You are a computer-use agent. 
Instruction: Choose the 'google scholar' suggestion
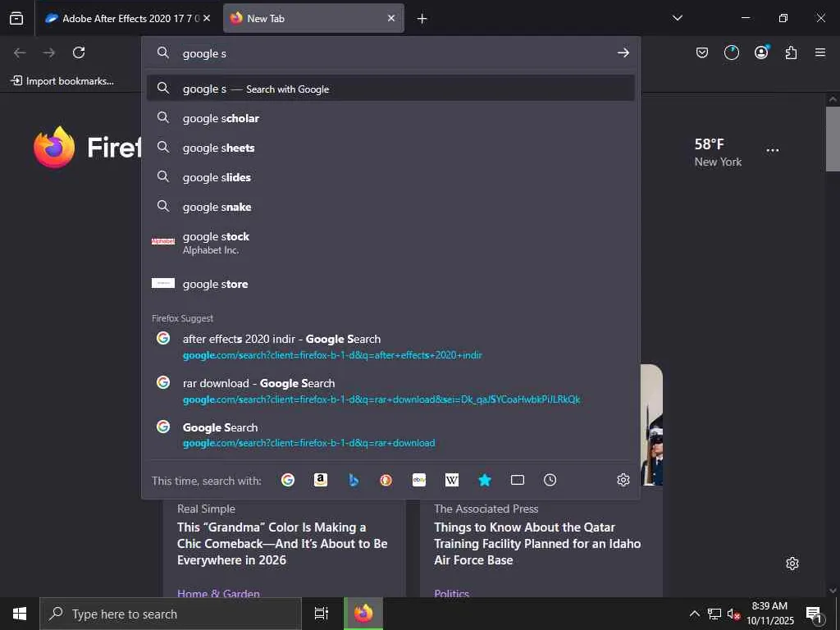pyautogui.click(x=390, y=118)
